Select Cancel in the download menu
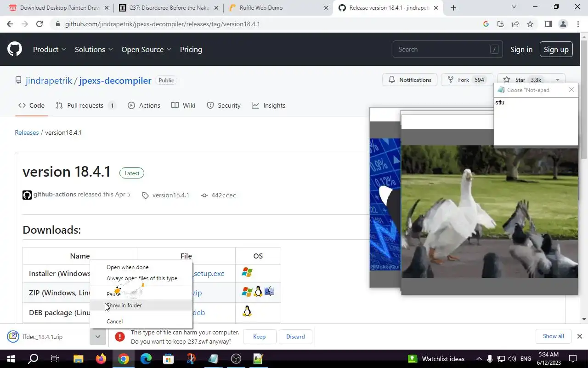This screenshot has height=368, width=588. point(141,321)
